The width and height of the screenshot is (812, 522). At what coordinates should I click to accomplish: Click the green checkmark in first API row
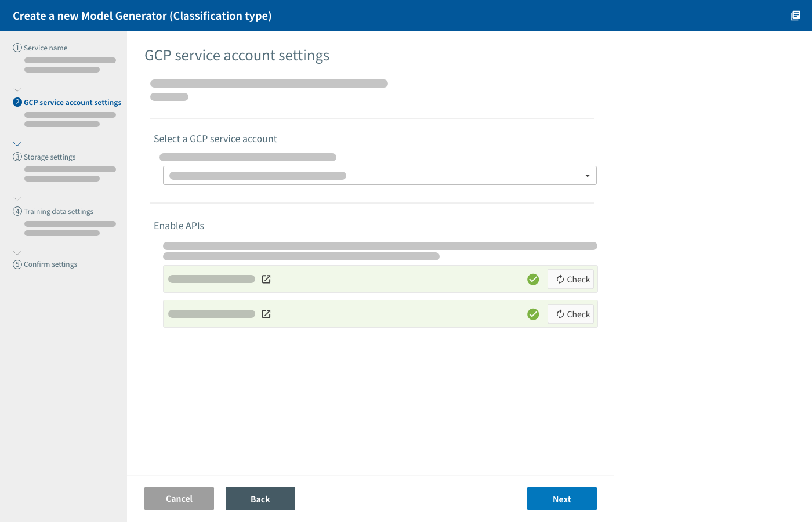[533, 280]
